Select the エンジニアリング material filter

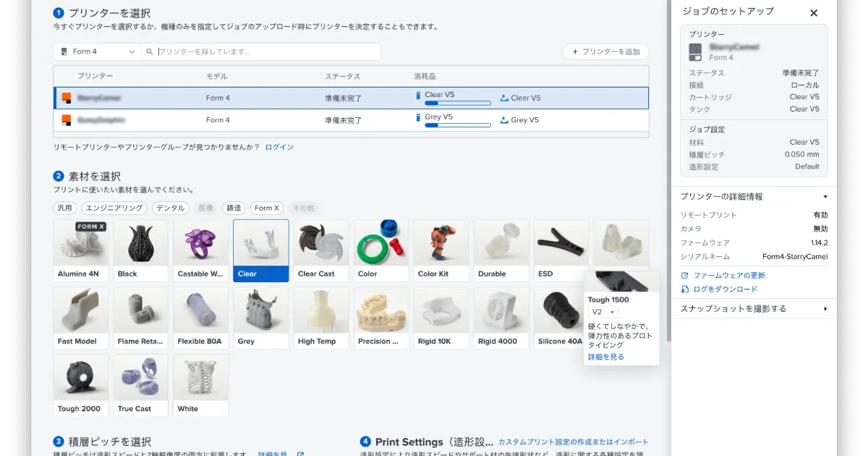coord(114,208)
